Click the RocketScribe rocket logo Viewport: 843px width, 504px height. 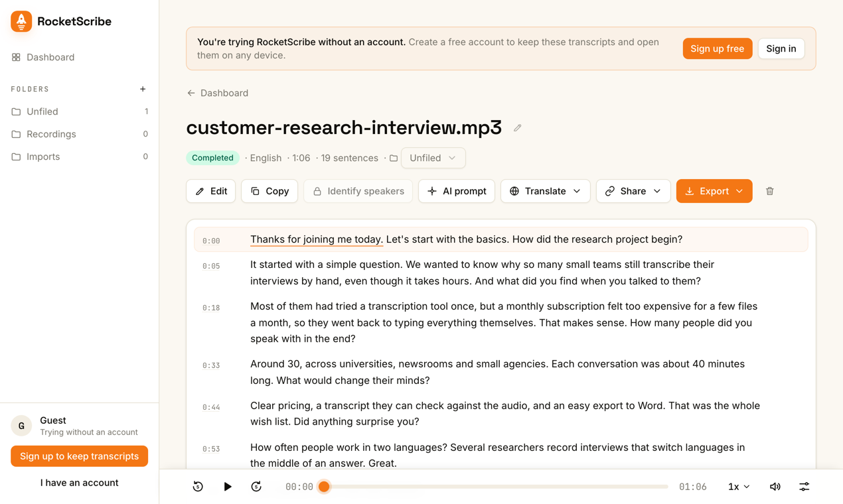[x=21, y=21]
